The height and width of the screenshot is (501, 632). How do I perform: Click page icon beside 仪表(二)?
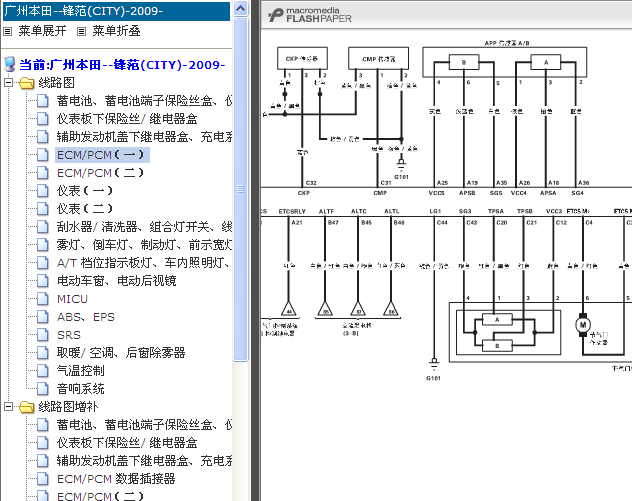coord(43,209)
